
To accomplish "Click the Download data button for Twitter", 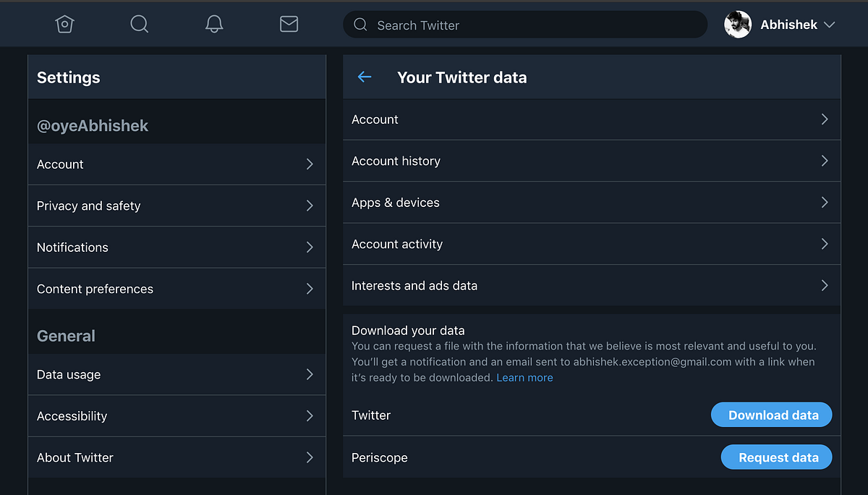I will 771,415.
